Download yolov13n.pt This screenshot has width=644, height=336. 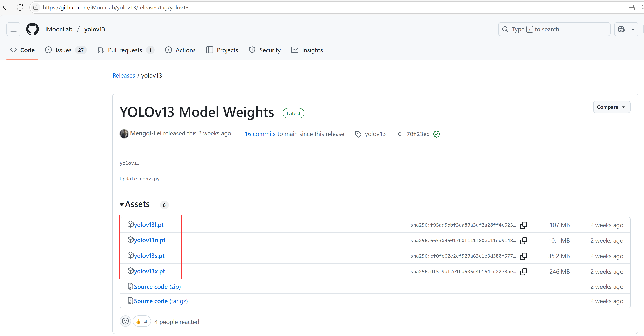pos(150,240)
